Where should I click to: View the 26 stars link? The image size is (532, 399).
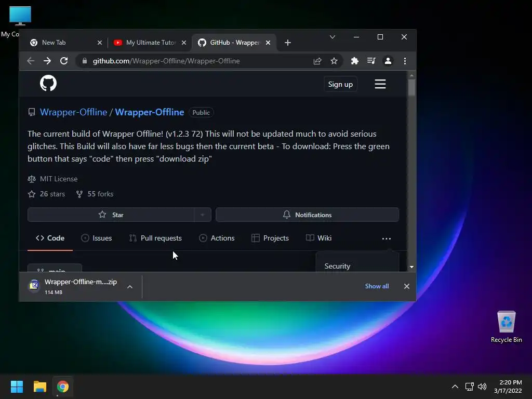tap(46, 194)
